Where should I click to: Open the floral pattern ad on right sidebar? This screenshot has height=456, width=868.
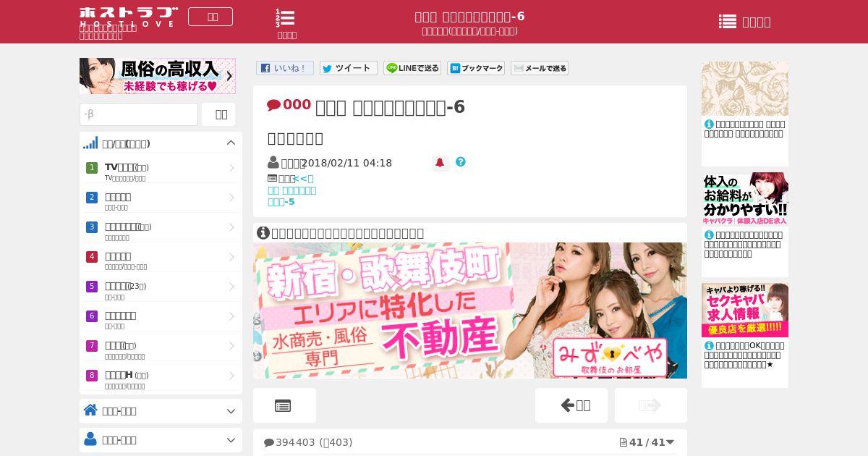point(745,88)
